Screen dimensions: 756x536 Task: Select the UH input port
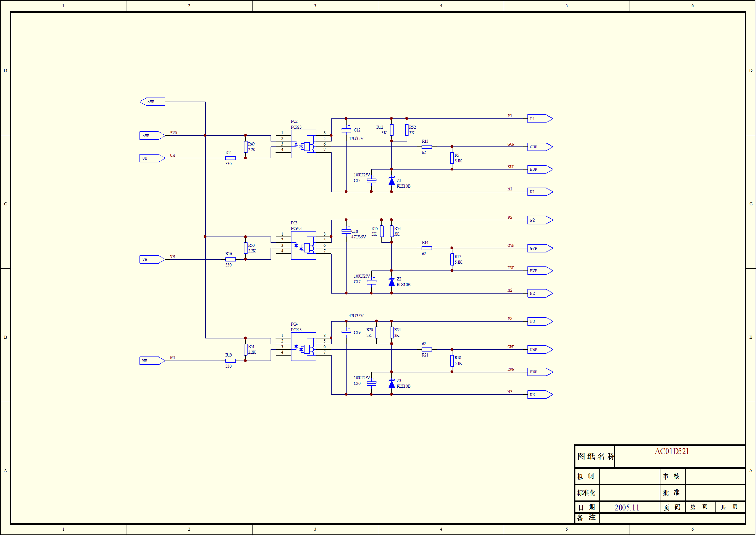[152, 158]
